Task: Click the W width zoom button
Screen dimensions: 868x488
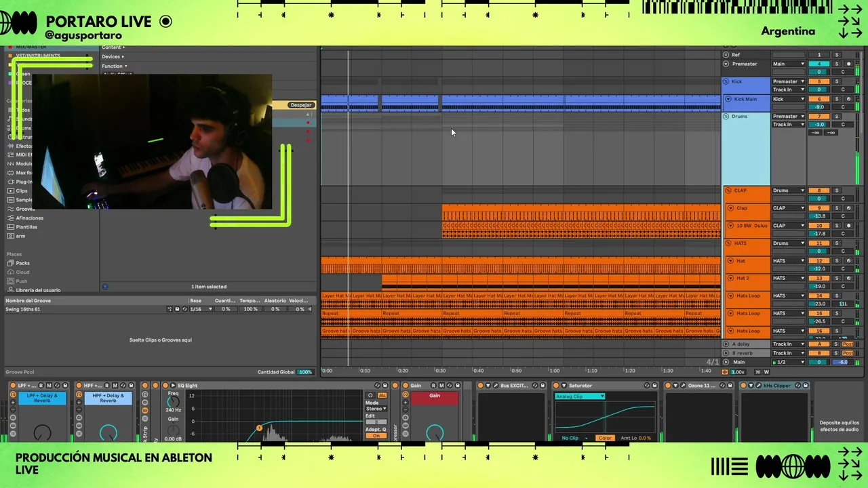Action: coord(766,372)
